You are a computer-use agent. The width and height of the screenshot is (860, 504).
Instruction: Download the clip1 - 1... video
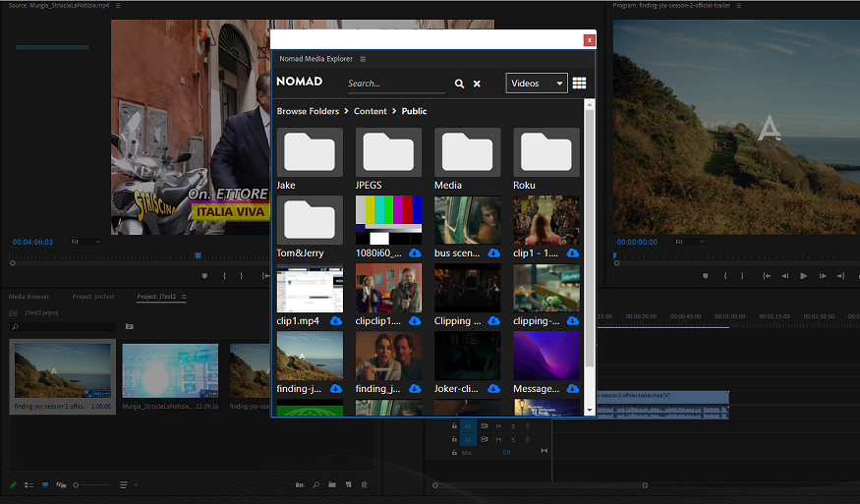click(x=573, y=252)
